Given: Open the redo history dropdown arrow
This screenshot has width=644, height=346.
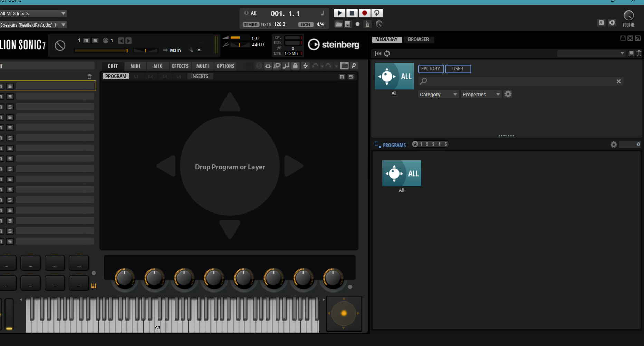Looking at the screenshot, I should click(x=336, y=66).
